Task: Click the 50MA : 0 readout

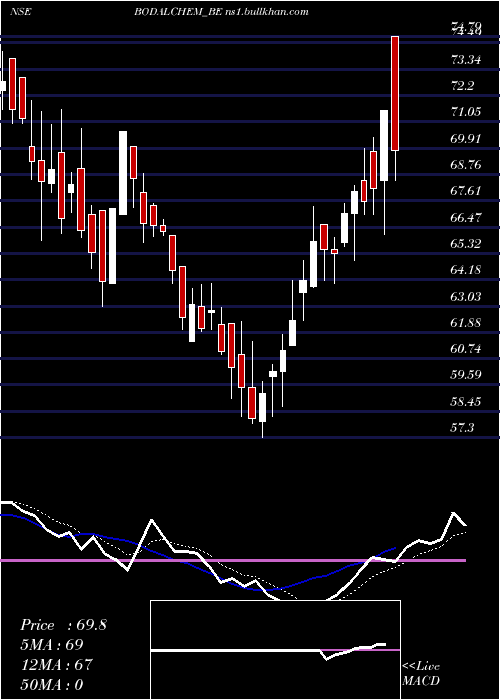Action: (51, 684)
